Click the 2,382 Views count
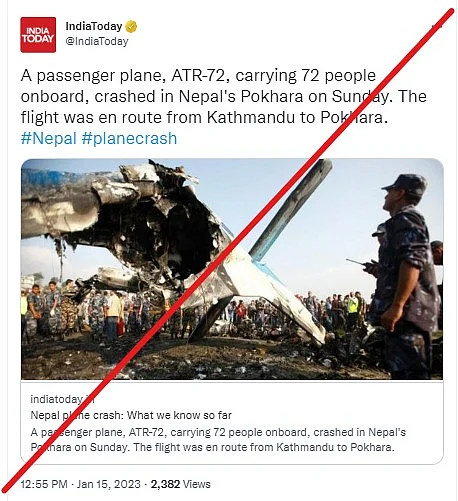458x501 pixels. click(180, 484)
